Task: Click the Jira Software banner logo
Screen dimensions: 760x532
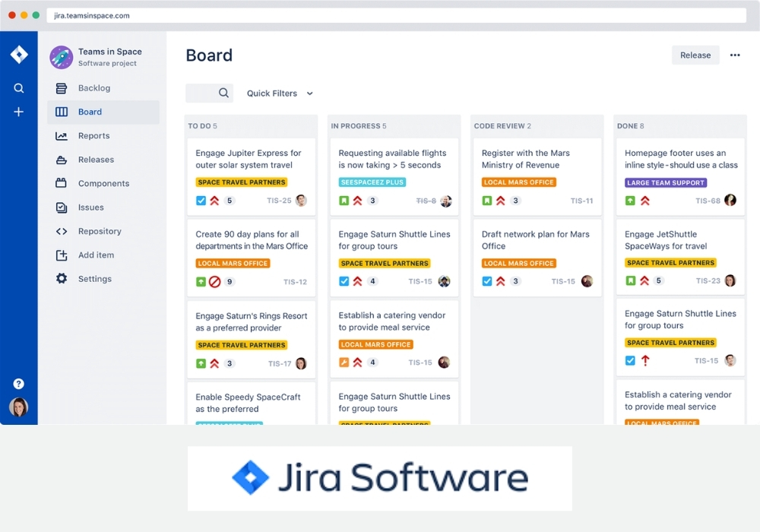Action: coord(380,478)
